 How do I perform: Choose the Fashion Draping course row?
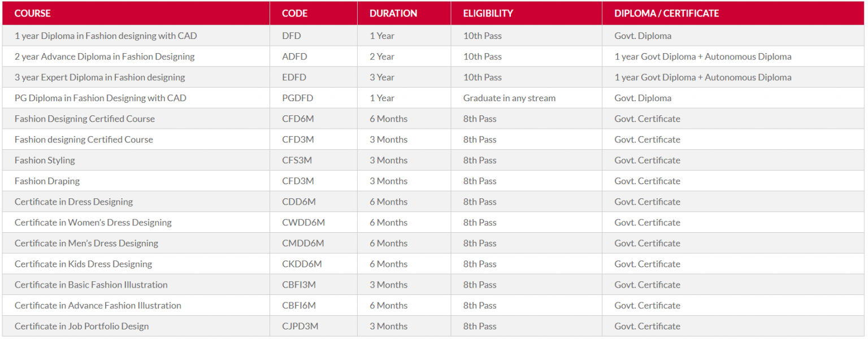coord(433,181)
